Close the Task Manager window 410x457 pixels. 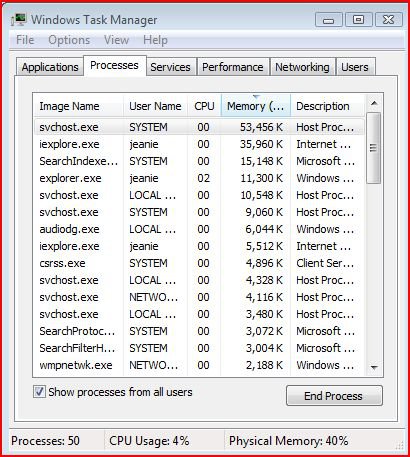tap(388, 20)
